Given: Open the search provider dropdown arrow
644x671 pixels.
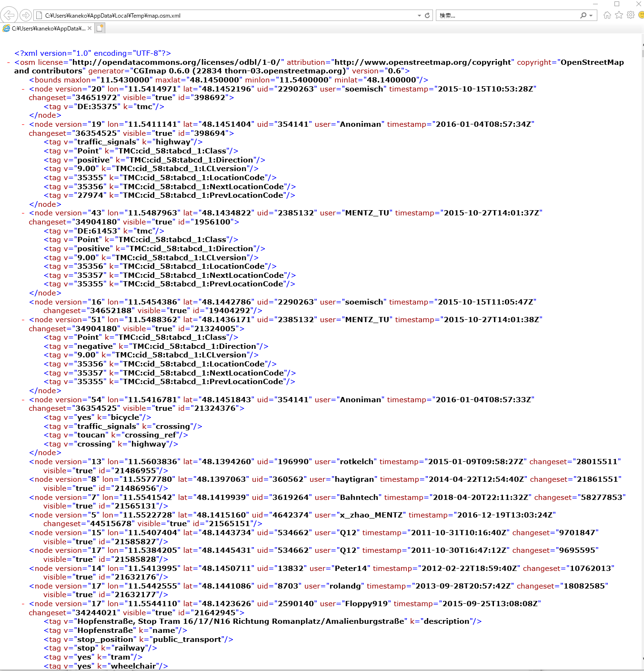Looking at the screenshot, I should click(x=591, y=15).
